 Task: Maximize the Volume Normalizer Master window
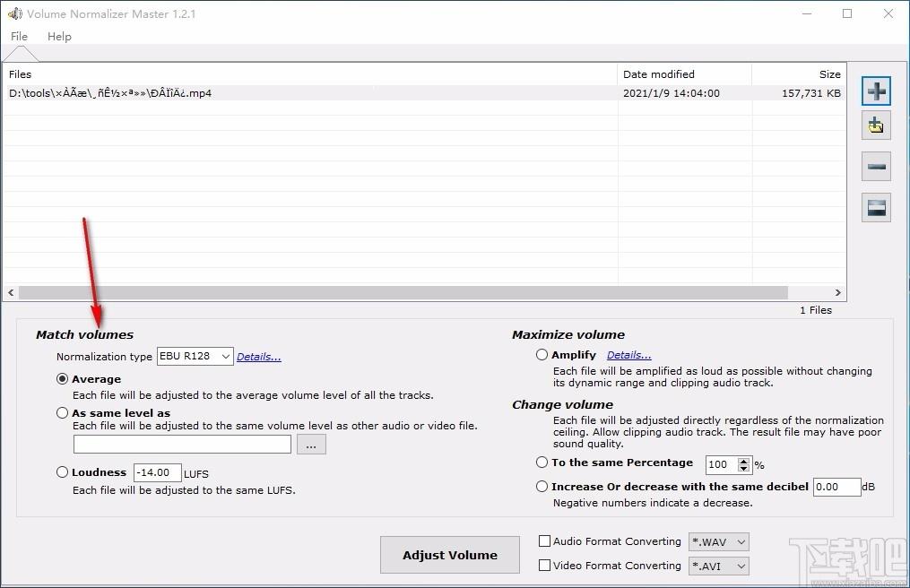(x=847, y=13)
